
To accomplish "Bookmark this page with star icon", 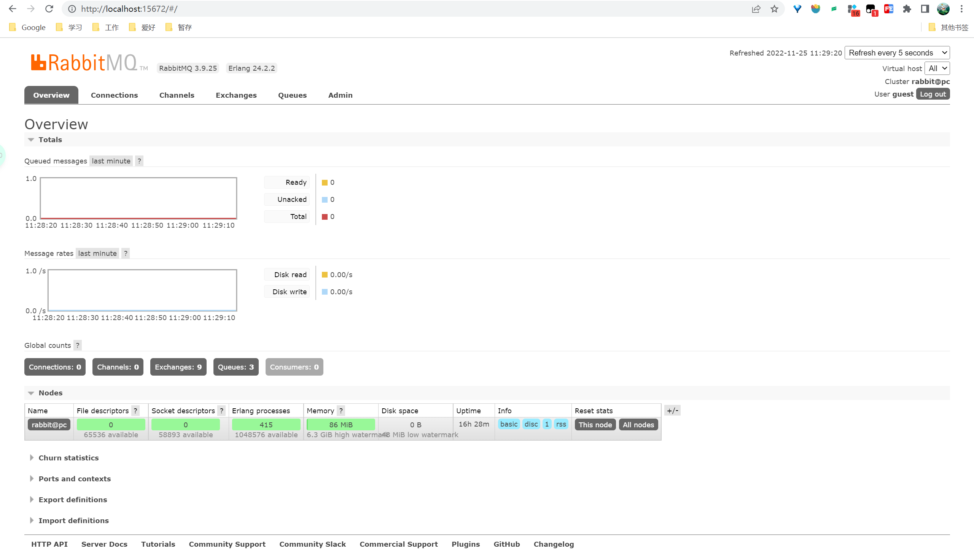I will 774,9.
